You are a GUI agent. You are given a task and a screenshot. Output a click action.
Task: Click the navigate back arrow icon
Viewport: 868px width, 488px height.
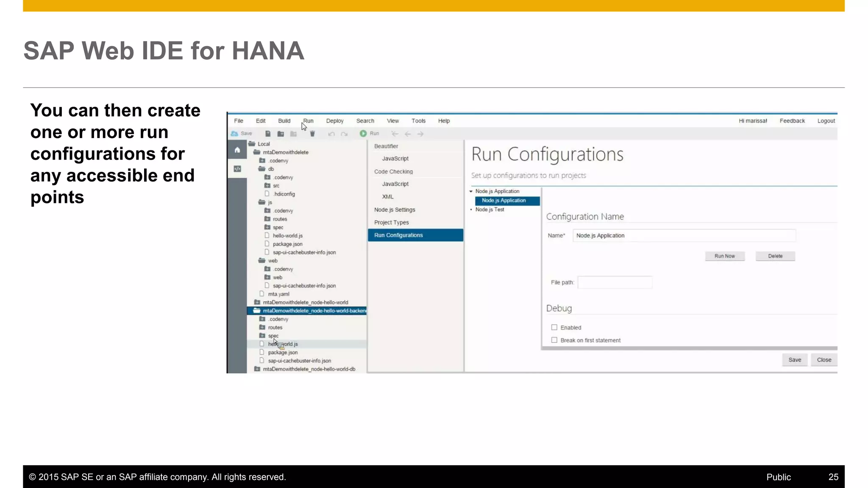point(408,134)
